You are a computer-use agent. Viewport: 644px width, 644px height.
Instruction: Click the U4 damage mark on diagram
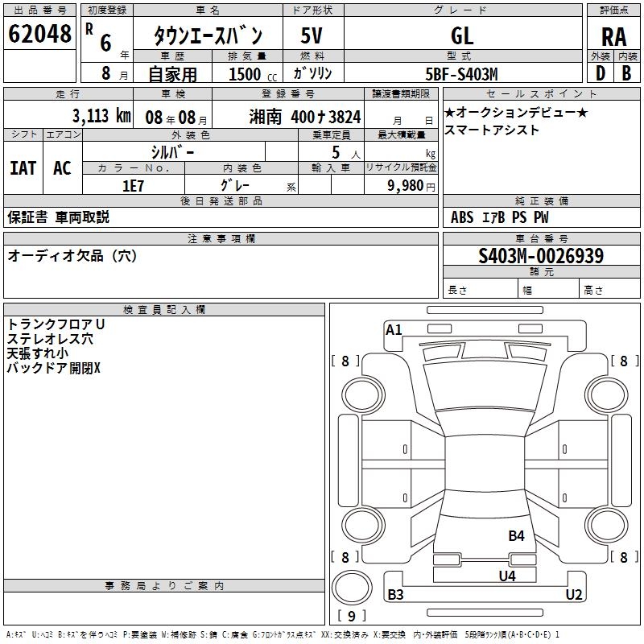pyautogui.click(x=507, y=576)
